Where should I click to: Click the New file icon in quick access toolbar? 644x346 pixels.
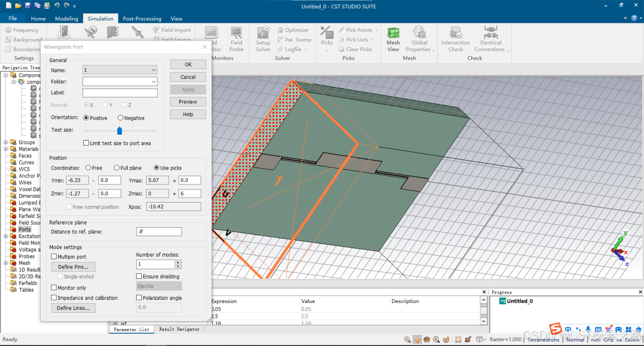coord(9,5)
